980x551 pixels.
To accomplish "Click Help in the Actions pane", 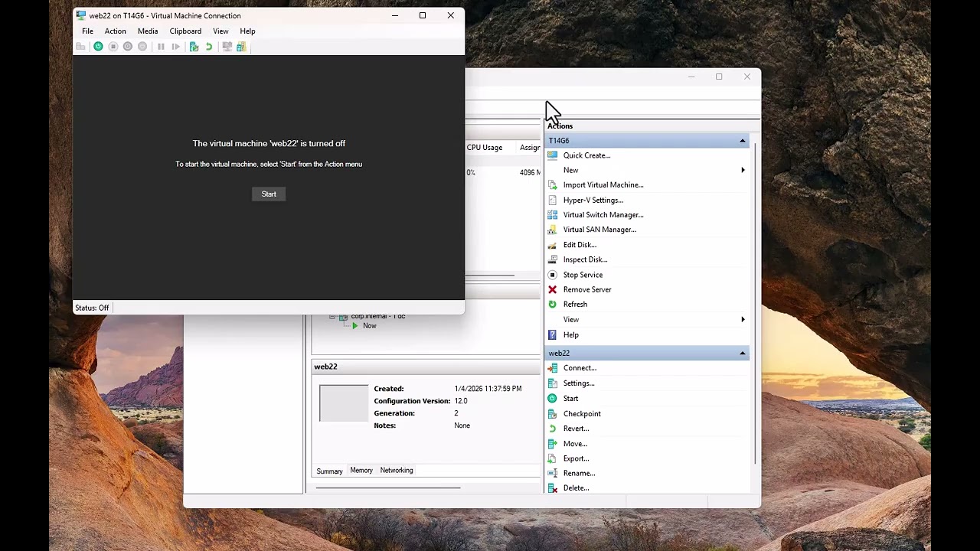I will tap(571, 335).
